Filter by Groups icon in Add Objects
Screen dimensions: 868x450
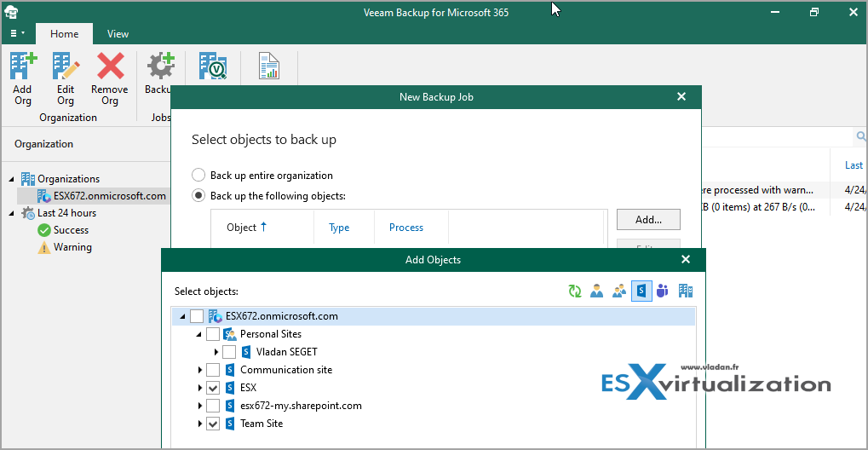pyautogui.click(x=619, y=291)
